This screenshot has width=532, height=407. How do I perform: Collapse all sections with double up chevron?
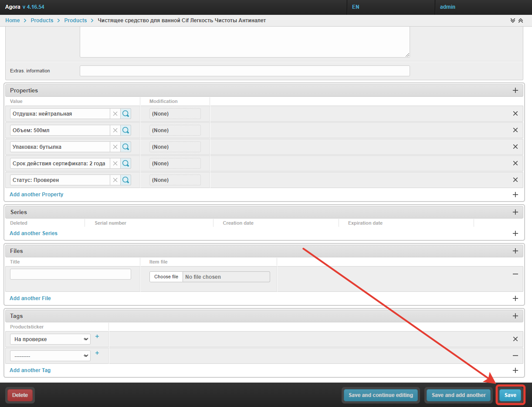tap(520, 21)
